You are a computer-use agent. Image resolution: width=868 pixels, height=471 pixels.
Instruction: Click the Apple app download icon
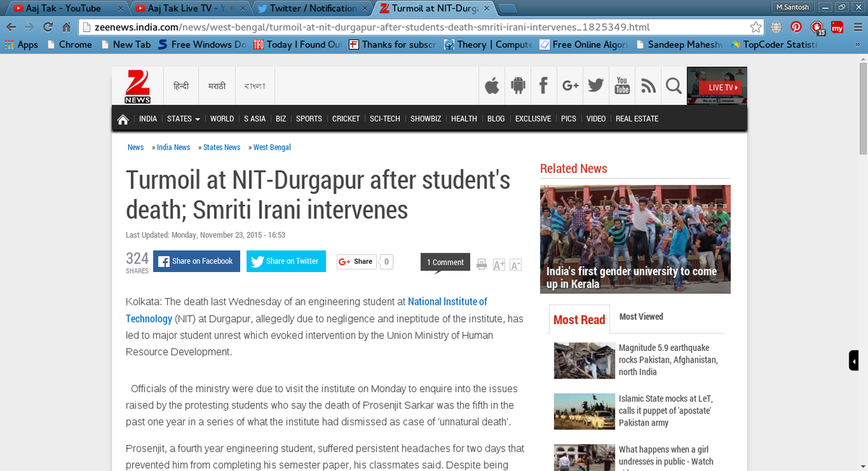(492, 86)
